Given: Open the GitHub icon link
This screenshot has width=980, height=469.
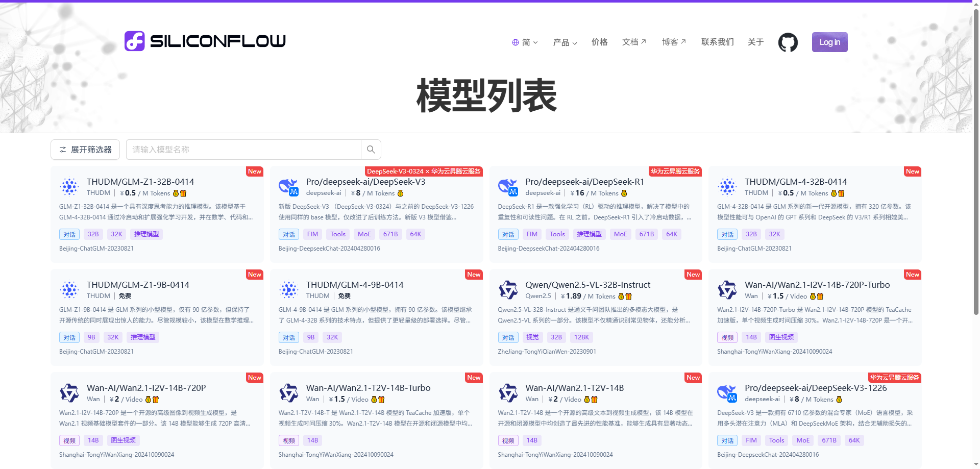Looking at the screenshot, I should pos(788,42).
